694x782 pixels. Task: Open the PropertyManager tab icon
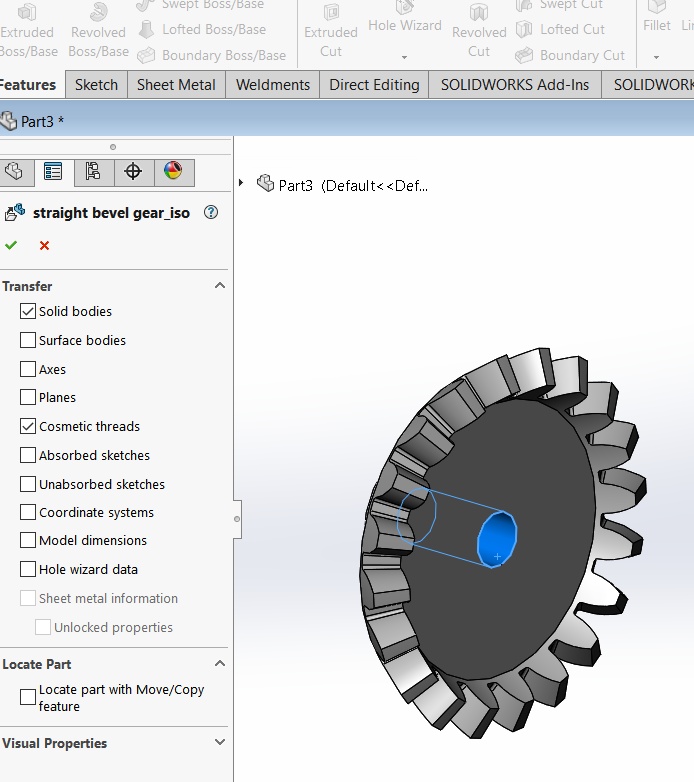(53, 172)
